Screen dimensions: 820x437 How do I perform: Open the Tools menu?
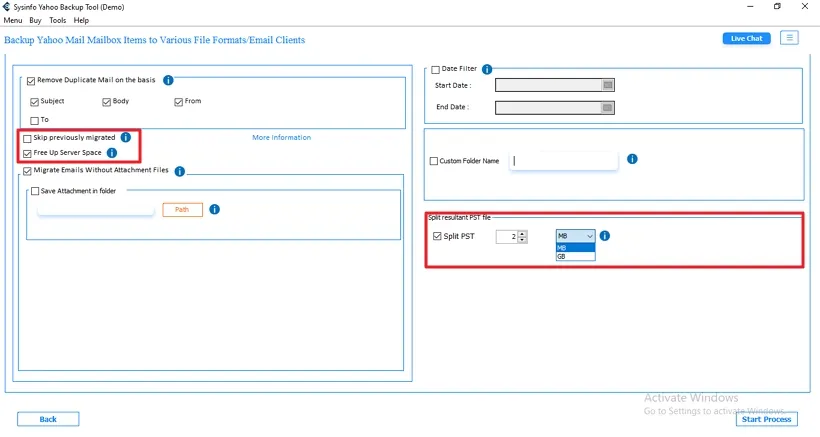point(58,20)
